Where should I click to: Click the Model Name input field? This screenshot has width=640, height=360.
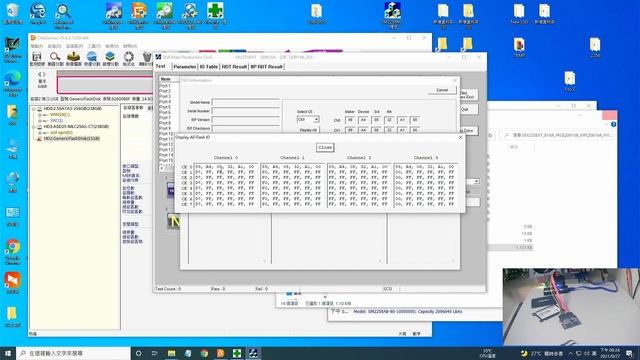click(x=245, y=102)
